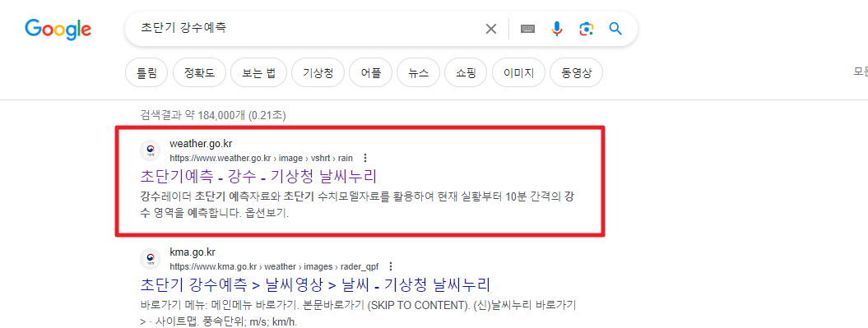Start voice search with microphone icon

click(x=557, y=29)
